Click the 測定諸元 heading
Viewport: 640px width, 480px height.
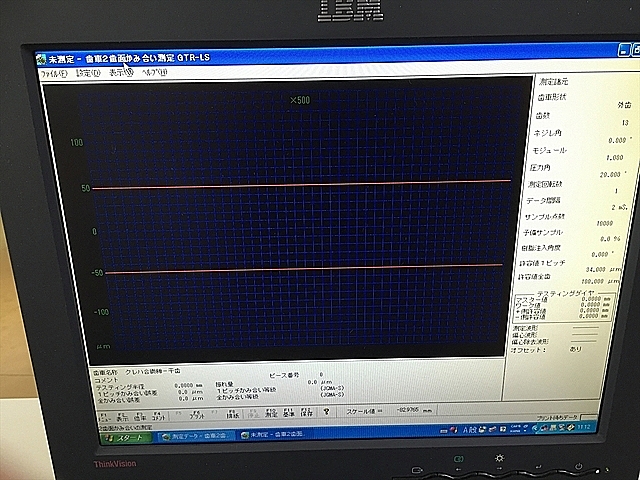[x=553, y=82]
